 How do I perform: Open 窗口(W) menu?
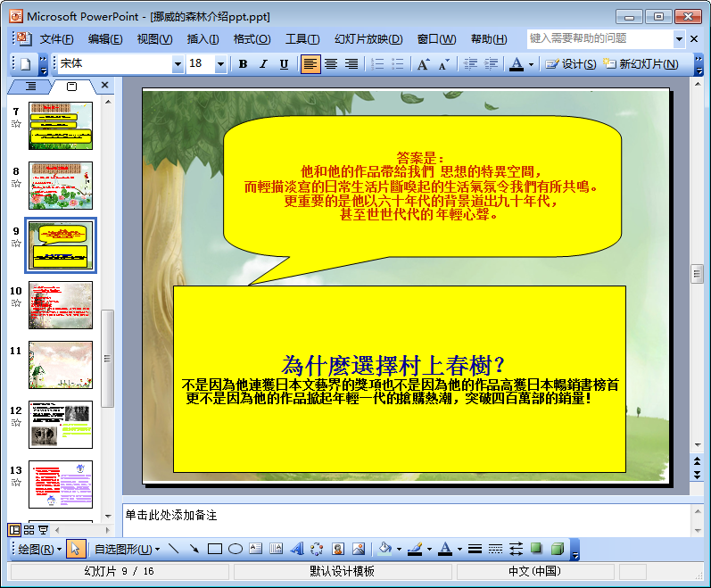(436, 39)
